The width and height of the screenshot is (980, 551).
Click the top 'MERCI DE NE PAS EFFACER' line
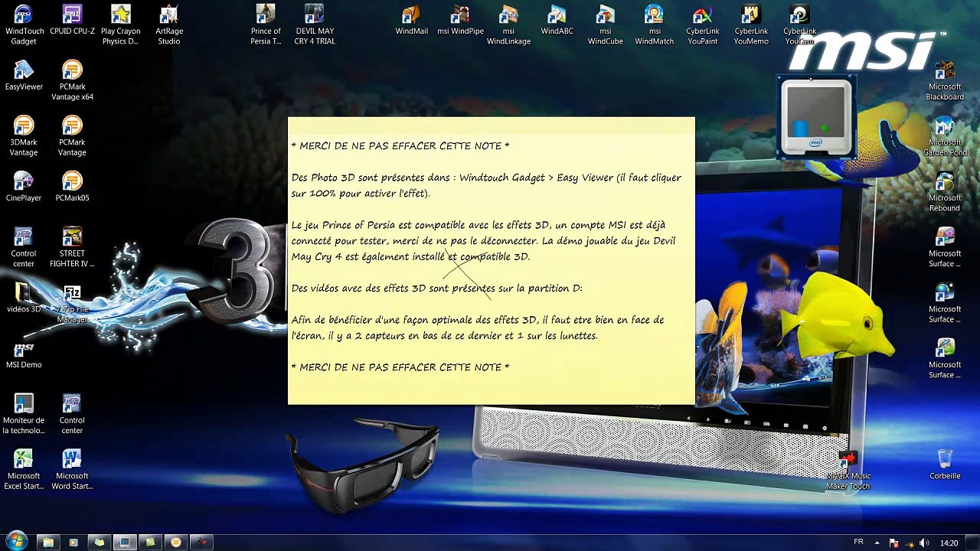pos(400,145)
